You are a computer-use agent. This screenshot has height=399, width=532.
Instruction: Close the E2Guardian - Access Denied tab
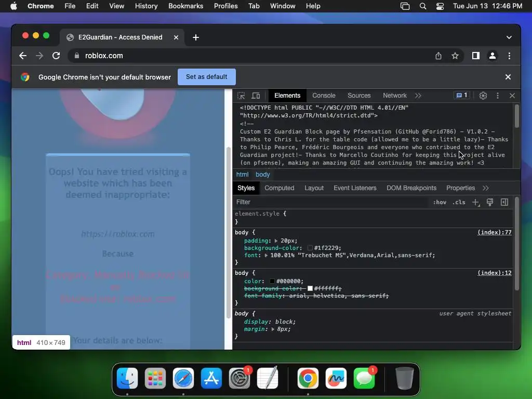[x=176, y=37]
